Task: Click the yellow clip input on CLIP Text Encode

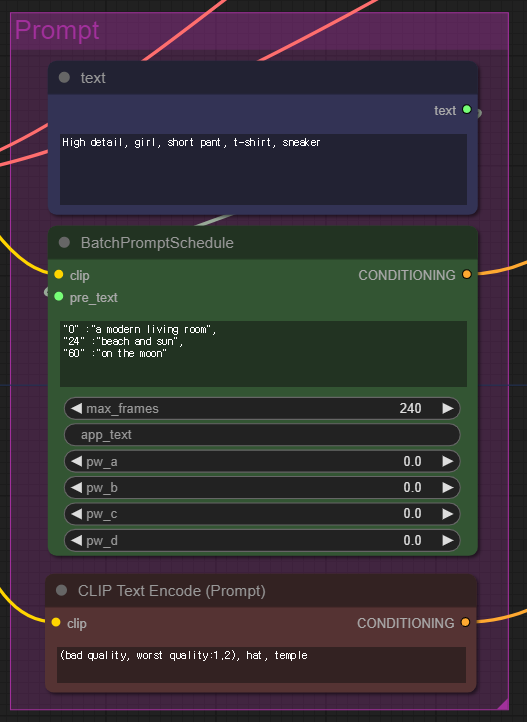Action: [56, 623]
